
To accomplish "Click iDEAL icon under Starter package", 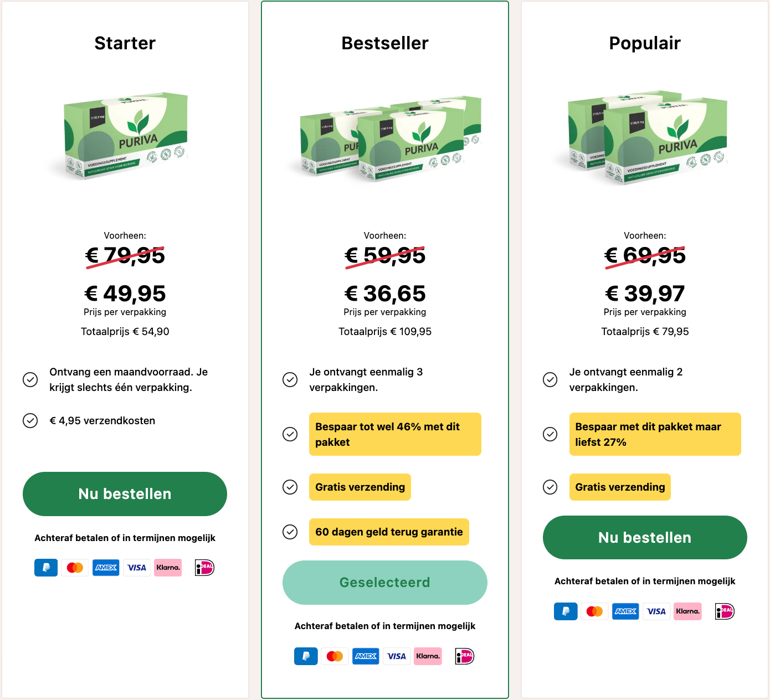I will tap(204, 568).
